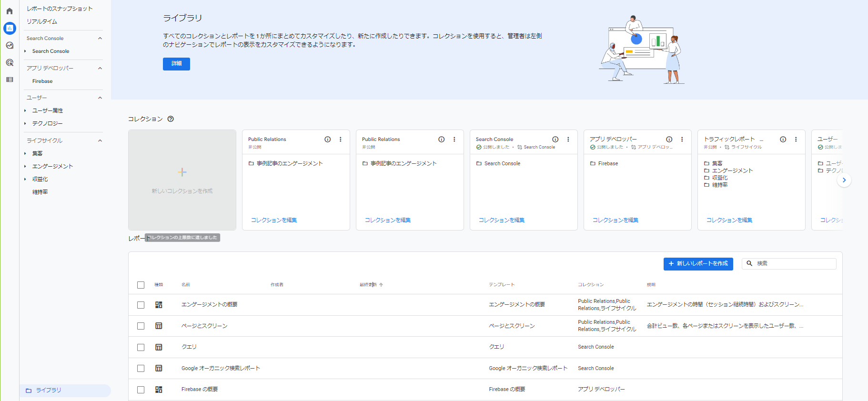Screen dimensions: 868x401
Task: Open リアルタイム in the sidebar
Action: (42, 21)
